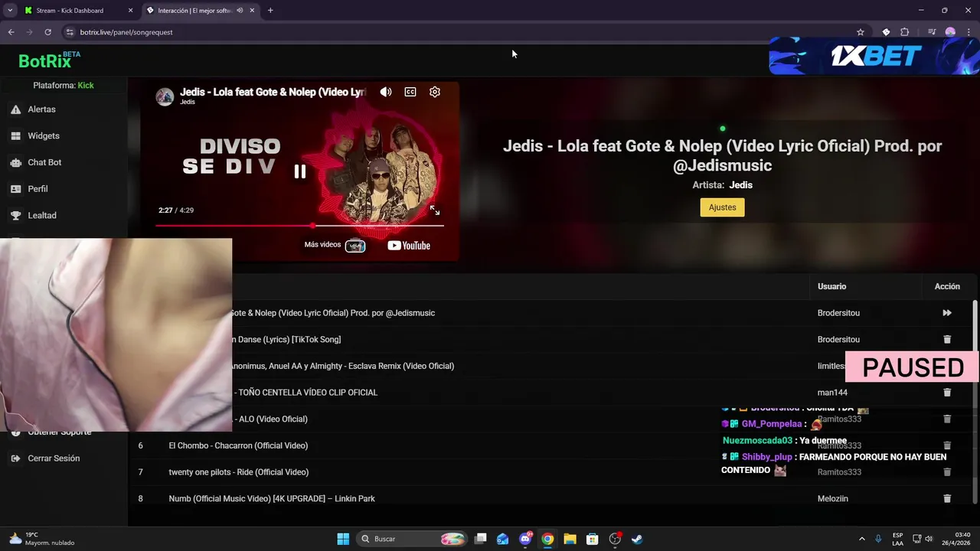This screenshot has width=980, height=551.
Task: Show hidden system tray icons
Action: [861, 539]
